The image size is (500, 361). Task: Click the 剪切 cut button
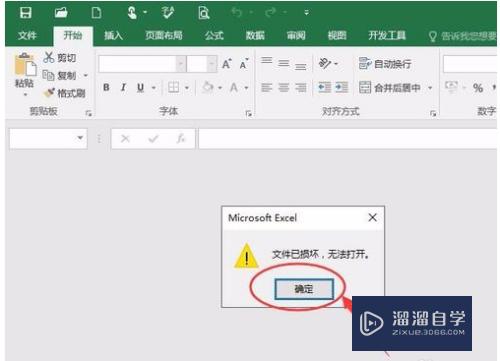[60, 58]
